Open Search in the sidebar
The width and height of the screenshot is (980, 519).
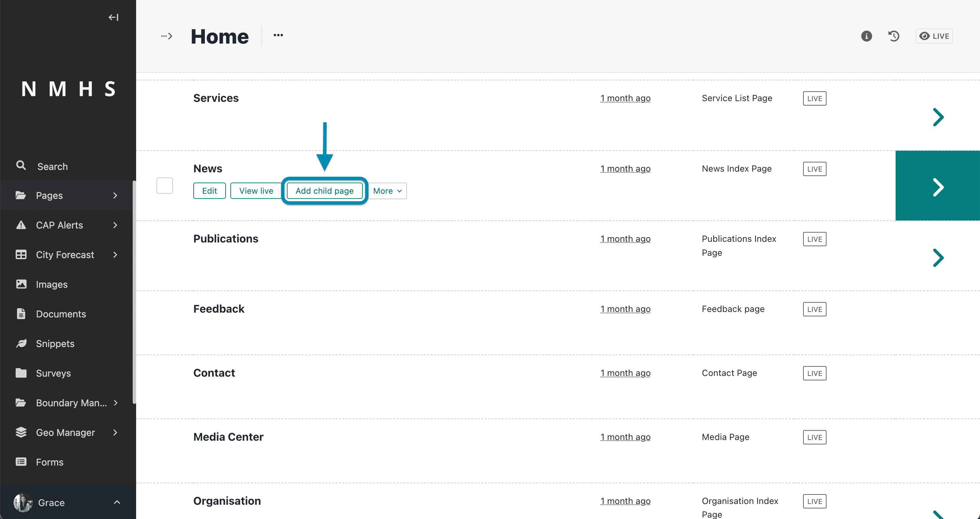pos(68,167)
